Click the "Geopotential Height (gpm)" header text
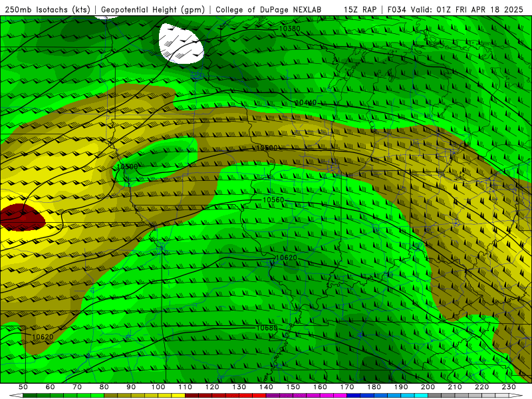The width and height of the screenshot is (532, 399). point(153,9)
